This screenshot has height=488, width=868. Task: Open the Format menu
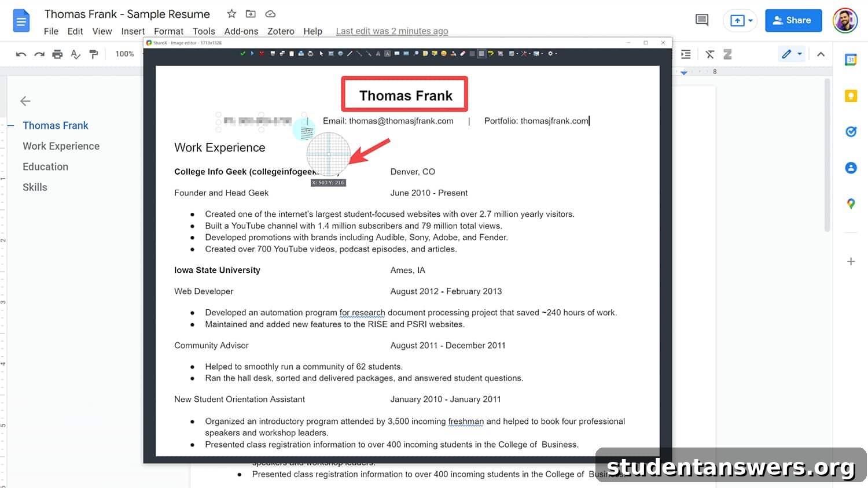click(168, 31)
